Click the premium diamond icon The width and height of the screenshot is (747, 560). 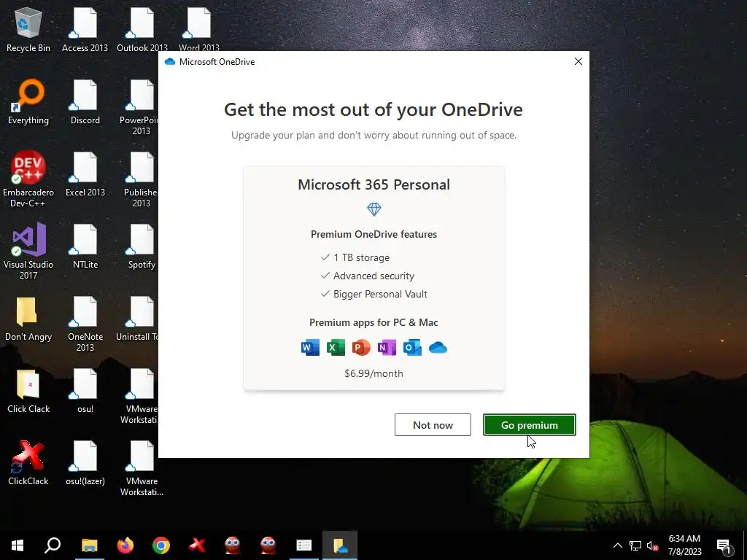click(x=374, y=209)
